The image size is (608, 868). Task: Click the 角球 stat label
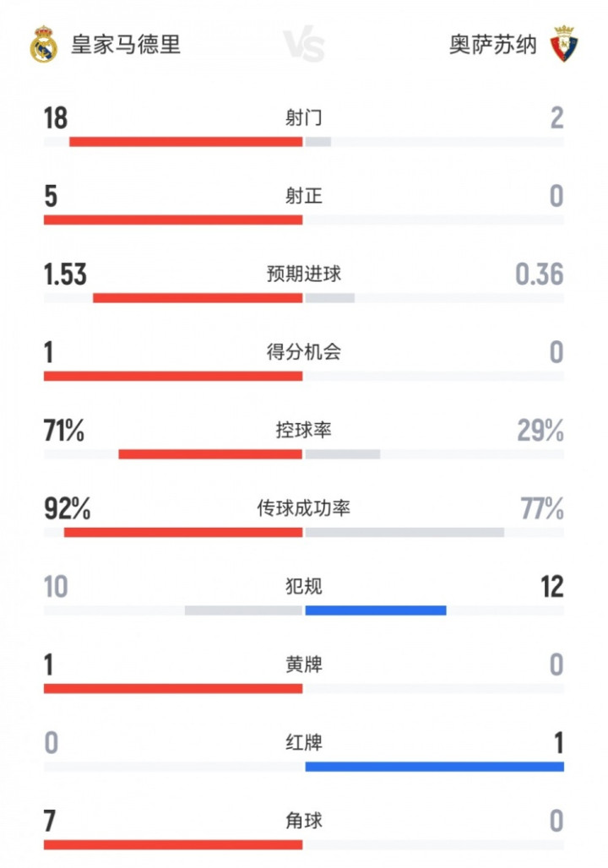[304, 821]
